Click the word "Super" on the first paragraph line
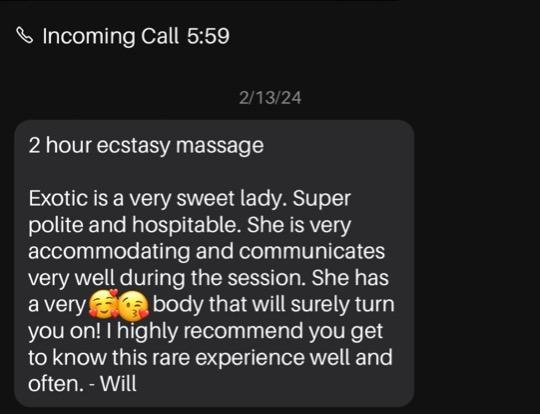 click(x=322, y=200)
